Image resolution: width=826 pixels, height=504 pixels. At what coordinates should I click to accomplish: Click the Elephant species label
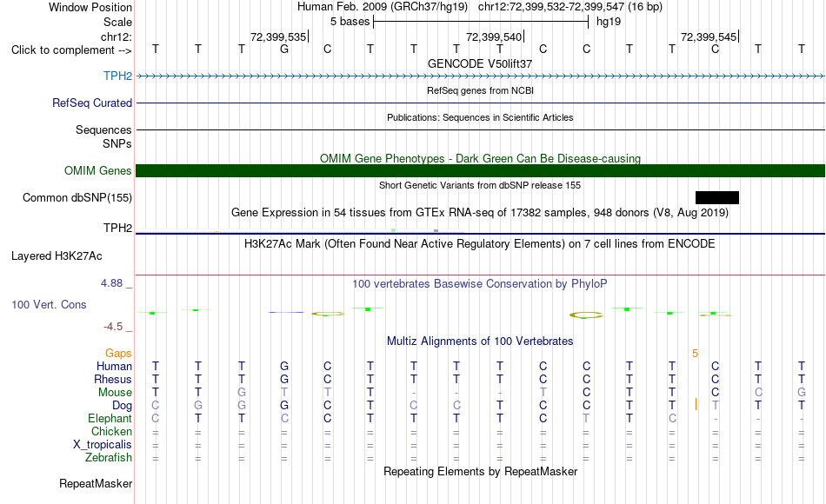[x=110, y=418]
